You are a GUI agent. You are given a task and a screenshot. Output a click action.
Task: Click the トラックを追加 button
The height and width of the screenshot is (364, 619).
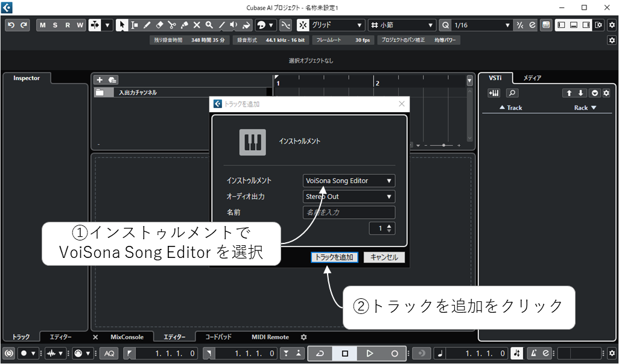[x=334, y=257]
